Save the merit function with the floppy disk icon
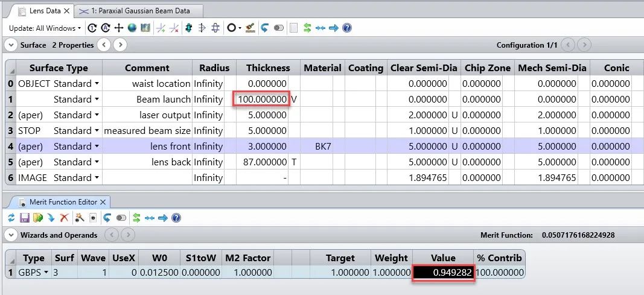 25,218
